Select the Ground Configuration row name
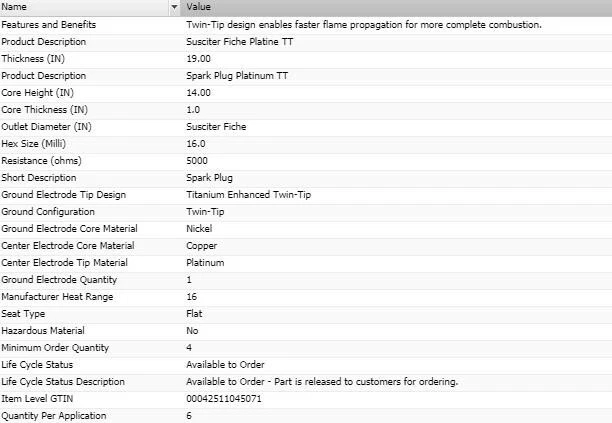 [48, 212]
